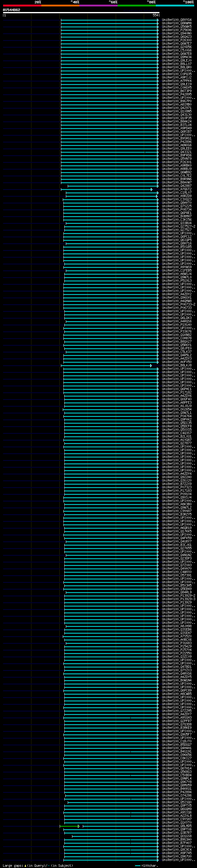This screenshot has width=197, height=868.
Task: Select hit label UniRef100_B8LL07
Action: point(176,64)
